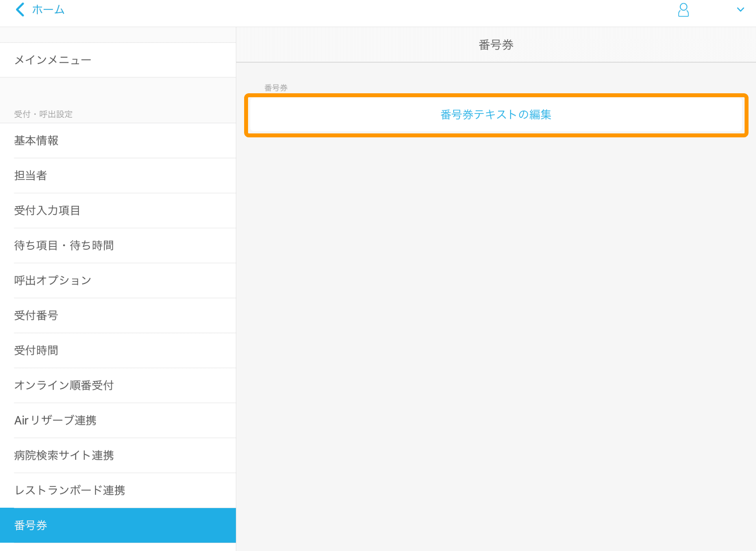Open 病院検索サイト連携 settings
This screenshot has height=551, width=756.
pos(64,455)
